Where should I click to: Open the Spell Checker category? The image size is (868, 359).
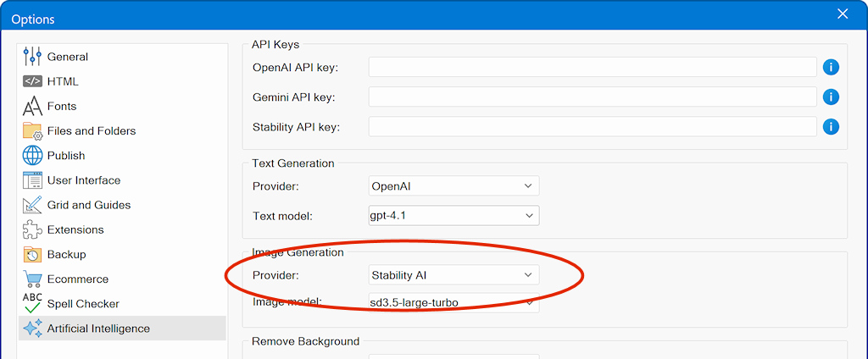click(83, 304)
